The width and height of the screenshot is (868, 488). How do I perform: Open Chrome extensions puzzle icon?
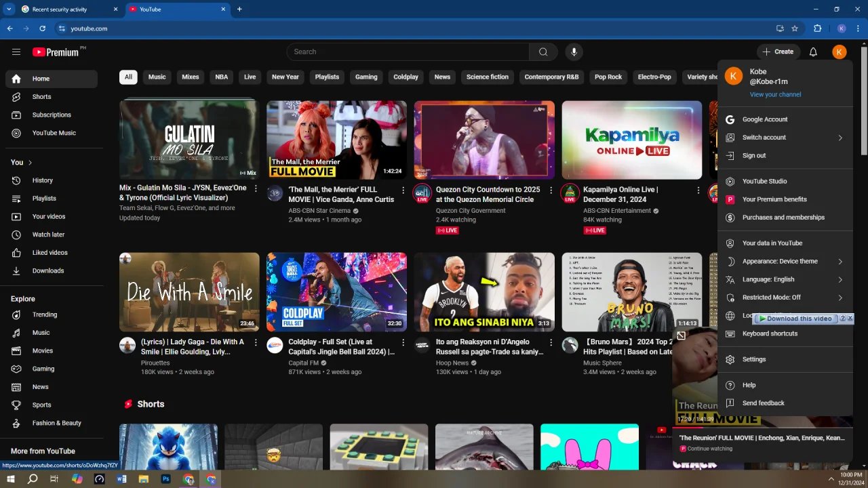point(817,28)
